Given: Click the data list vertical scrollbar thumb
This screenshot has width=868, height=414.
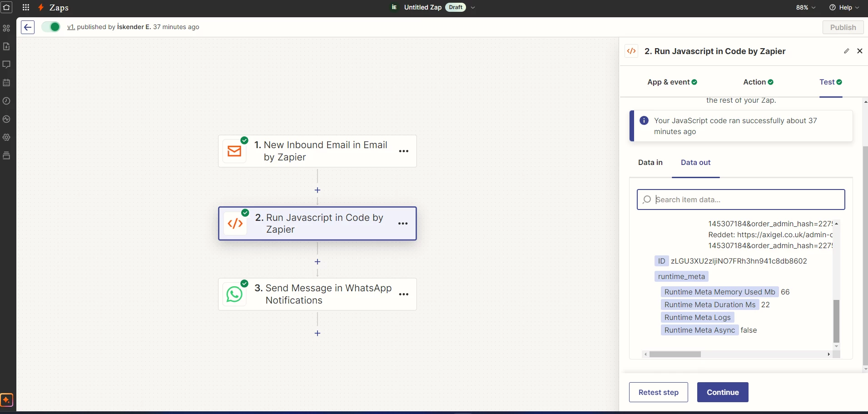Looking at the screenshot, I should pyautogui.click(x=836, y=321).
